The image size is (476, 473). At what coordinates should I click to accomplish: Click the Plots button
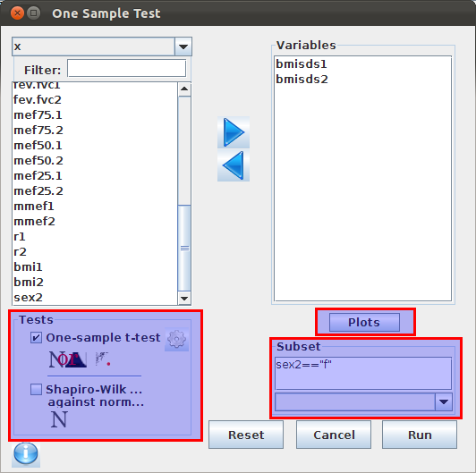(364, 322)
